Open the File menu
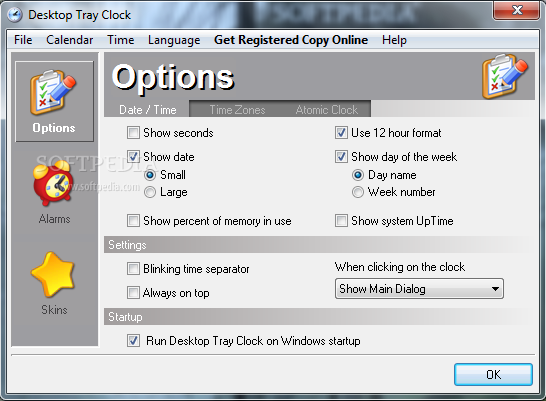Image resolution: width=546 pixels, height=401 pixels. 23,40
